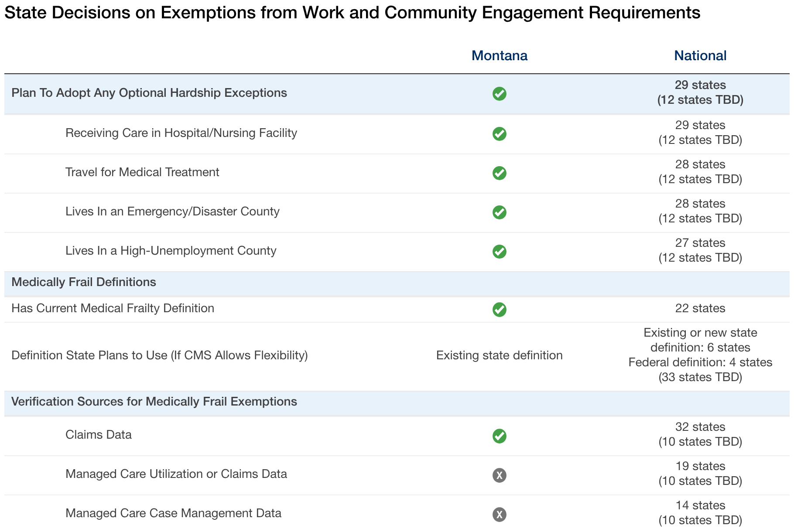Click the State Decisions on Exemptions title
The width and height of the screenshot is (794, 532).
click(x=352, y=13)
